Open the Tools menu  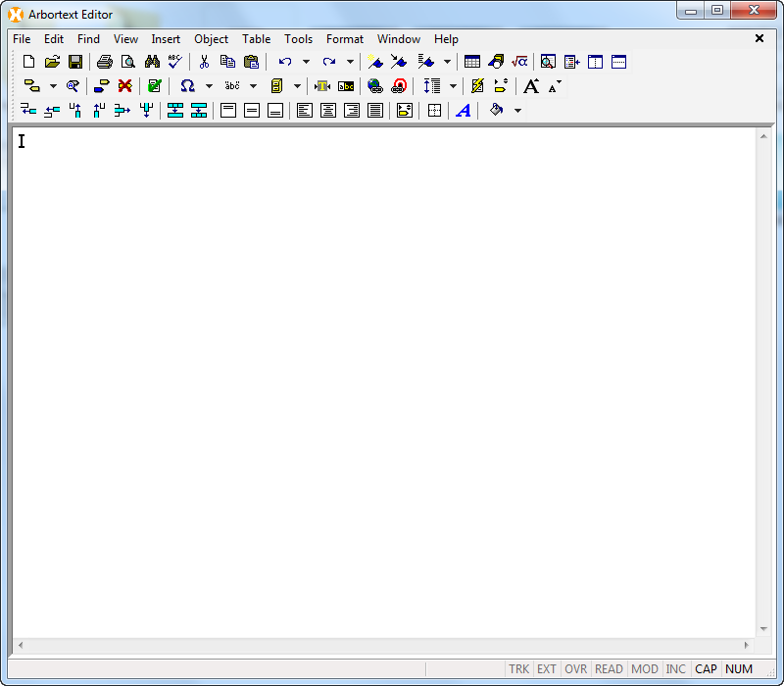[298, 39]
